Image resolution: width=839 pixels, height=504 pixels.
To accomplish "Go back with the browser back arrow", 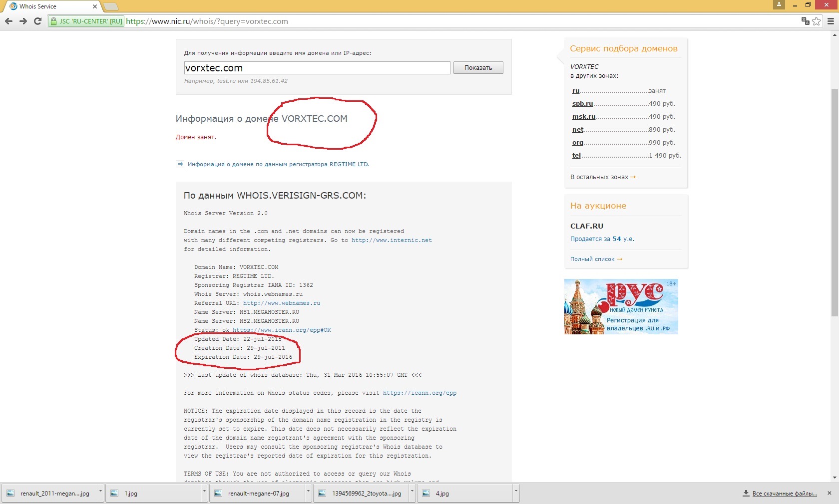I will [x=8, y=21].
